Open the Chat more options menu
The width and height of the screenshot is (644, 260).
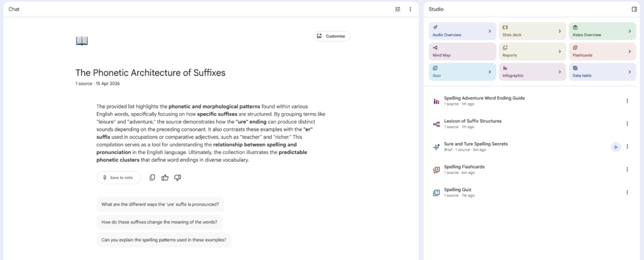(x=410, y=9)
